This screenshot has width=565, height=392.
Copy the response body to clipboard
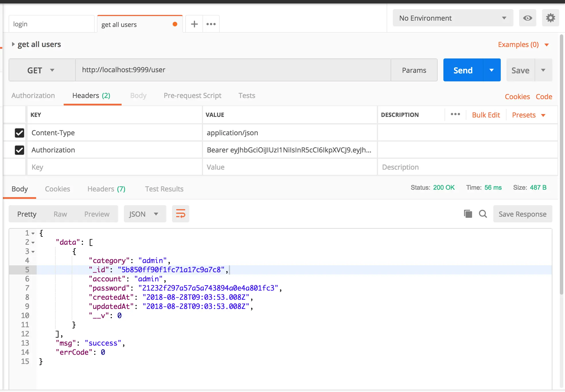tap(468, 214)
